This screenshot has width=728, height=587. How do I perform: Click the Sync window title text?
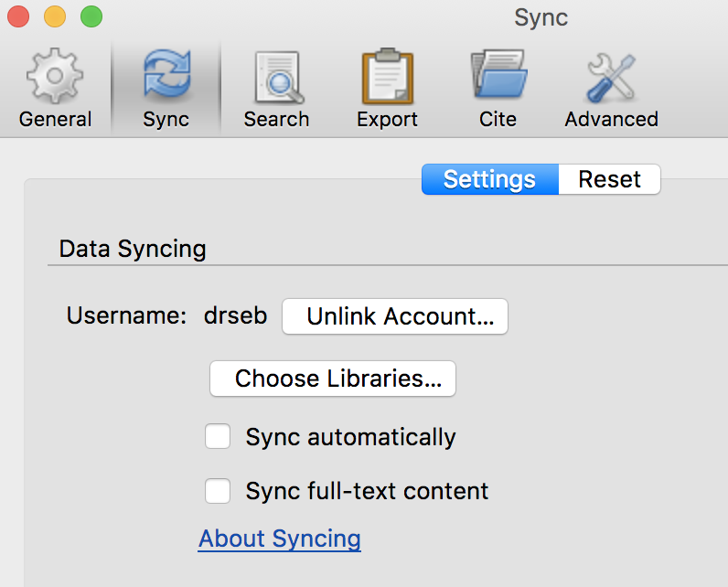coord(541,18)
